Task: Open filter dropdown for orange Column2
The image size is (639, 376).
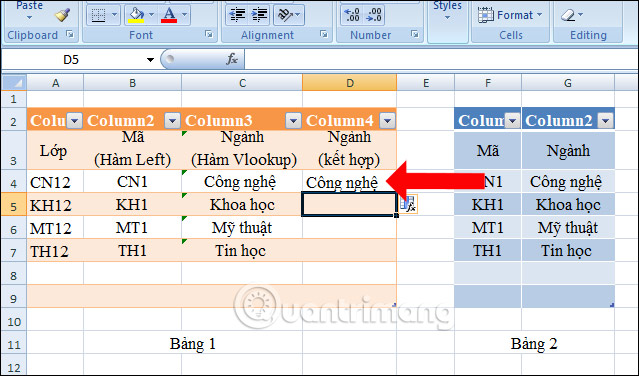Action: (x=172, y=121)
